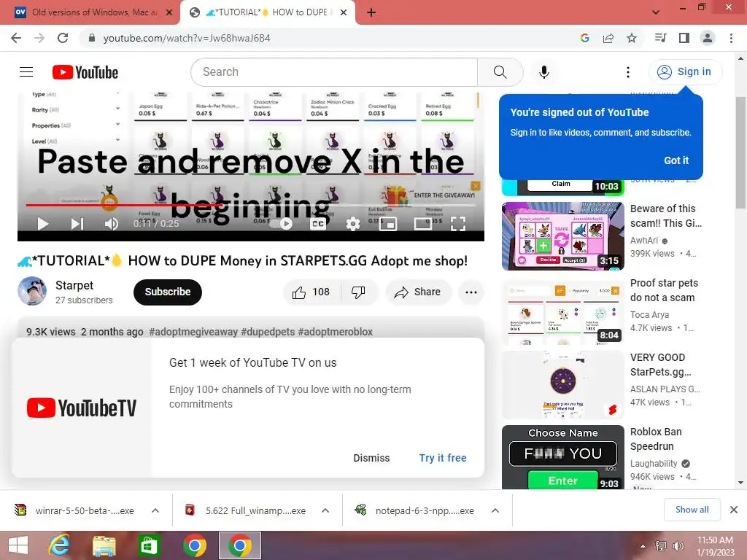
Task: Open Windows Start menu
Action: coord(18,545)
